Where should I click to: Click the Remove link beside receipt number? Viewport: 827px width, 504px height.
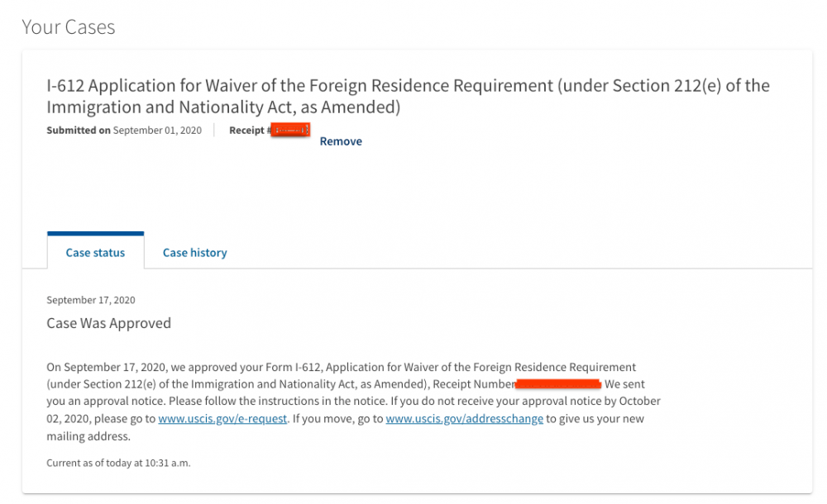341,141
